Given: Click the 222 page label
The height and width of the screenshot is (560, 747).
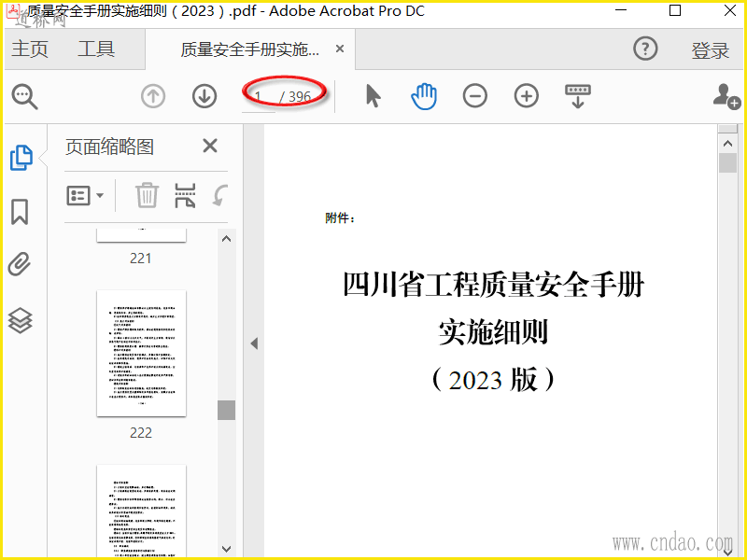Looking at the screenshot, I should pos(141,432).
